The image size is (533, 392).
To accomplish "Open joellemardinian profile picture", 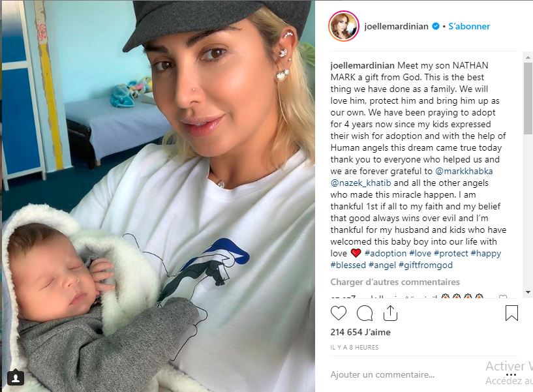I will pos(344,26).
